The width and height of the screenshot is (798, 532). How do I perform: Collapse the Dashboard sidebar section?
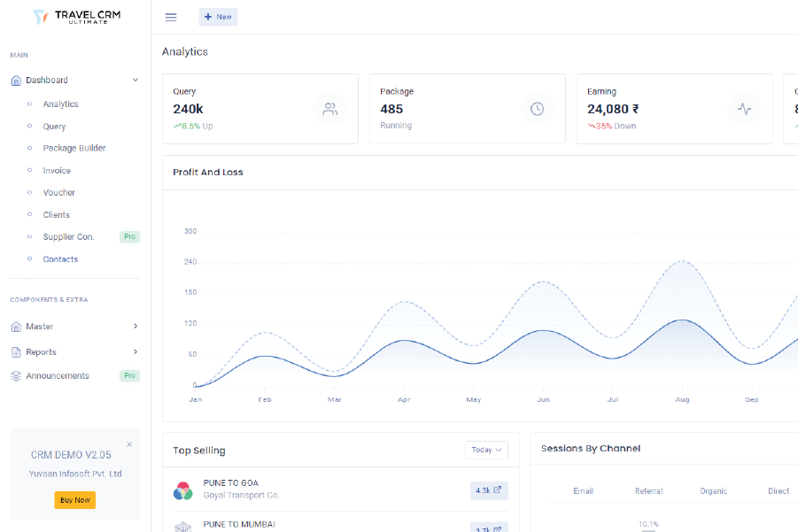coord(136,81)
